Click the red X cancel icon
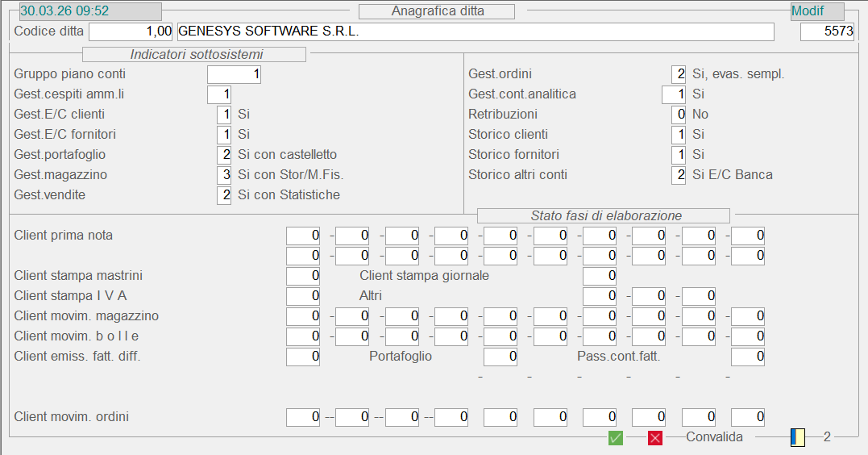Screen dimensions: 868x455 [x=655, y=437]
